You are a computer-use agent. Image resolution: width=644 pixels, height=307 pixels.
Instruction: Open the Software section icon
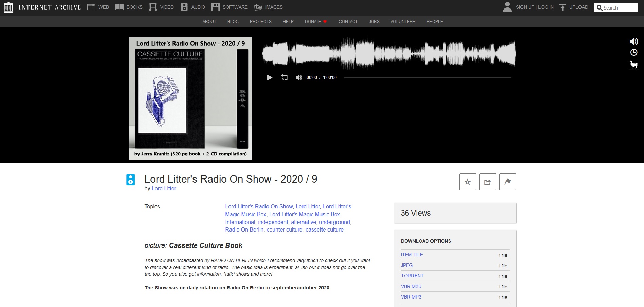point(215,7)
